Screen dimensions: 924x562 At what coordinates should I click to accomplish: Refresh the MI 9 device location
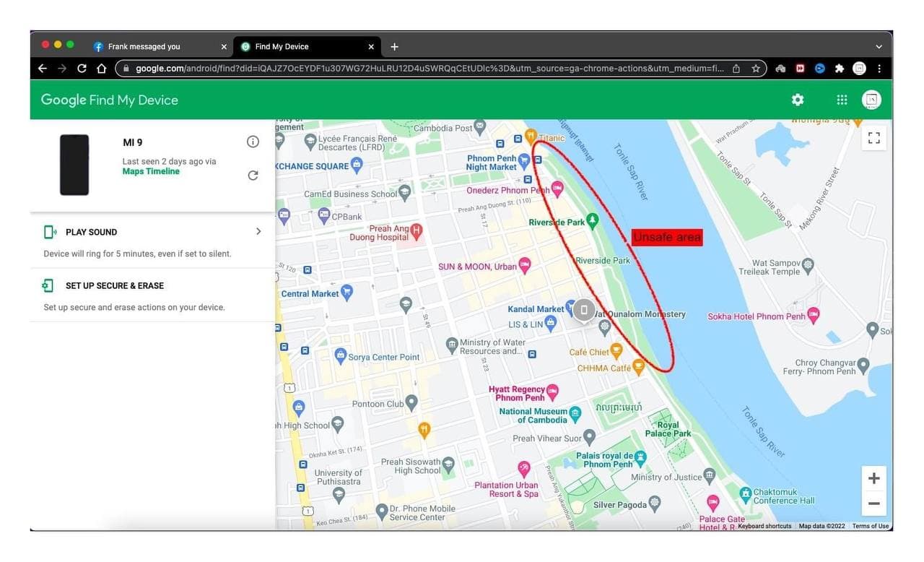(253, 175)
